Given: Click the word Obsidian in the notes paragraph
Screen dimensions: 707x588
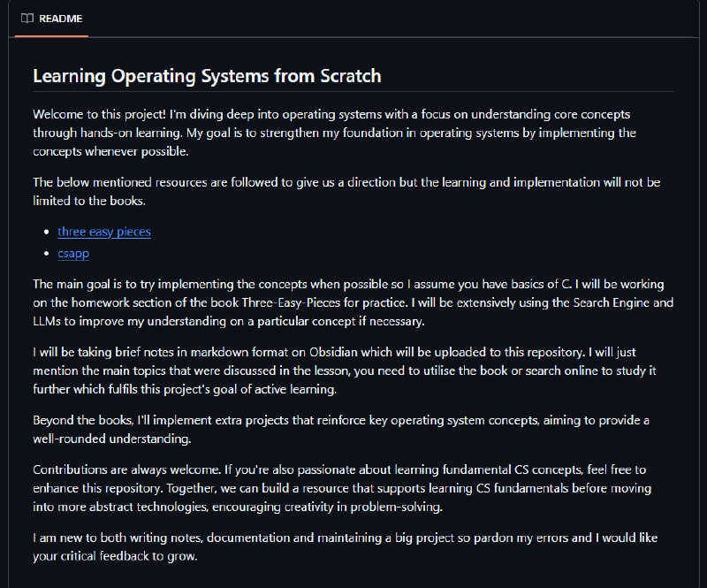Looking at the screenshot, I should (333, 352).
